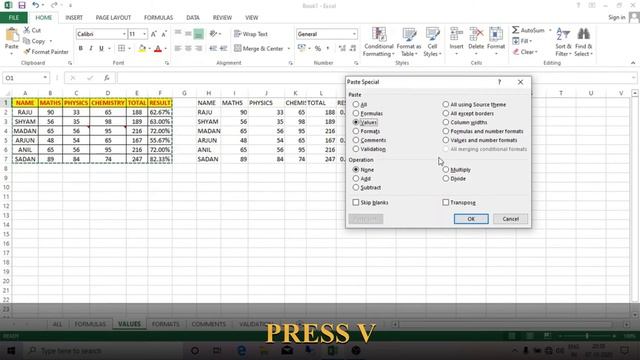640x360 pixels.
Task: Click Wrap Text in Alignment group
Action: [x=251, y=34]
